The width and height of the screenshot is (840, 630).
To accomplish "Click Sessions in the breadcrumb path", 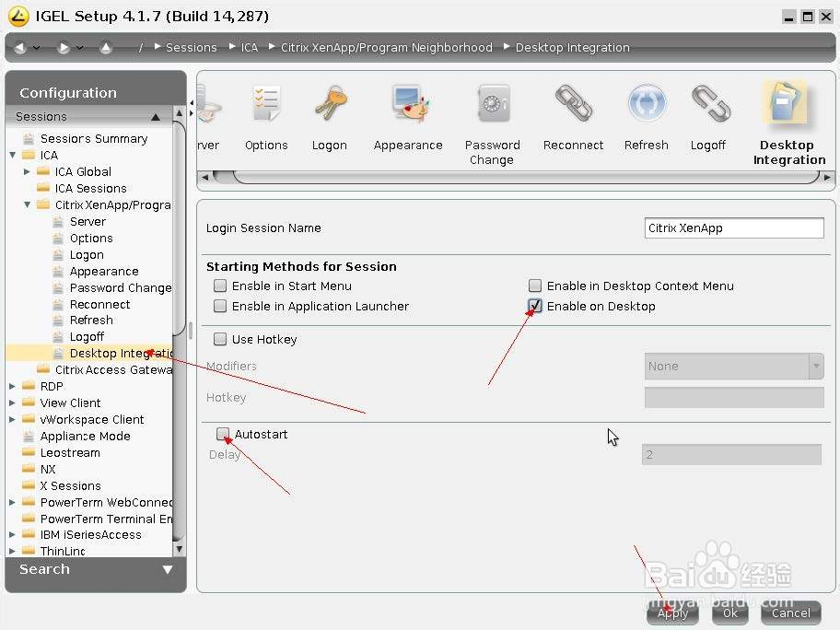I will 192,48.
